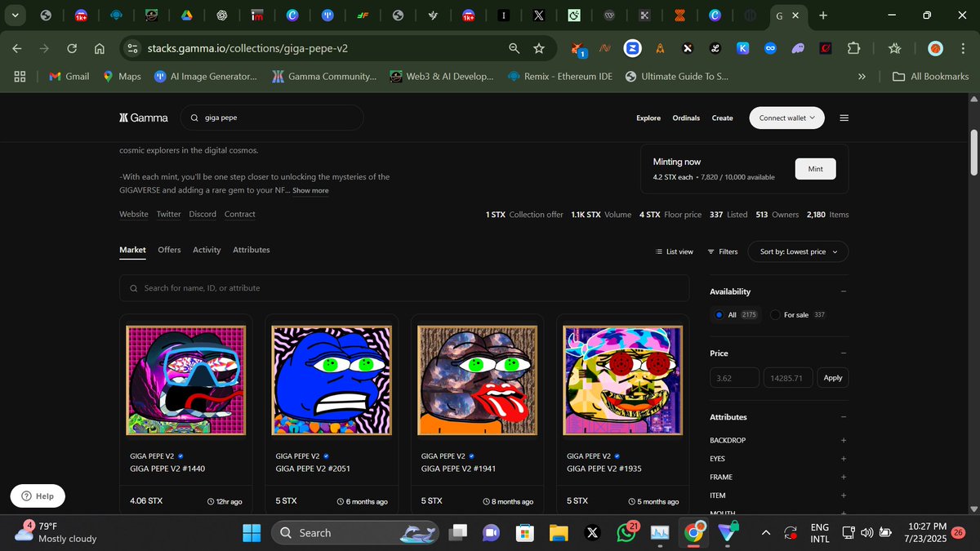The height and width of the screenshot is (551, 980).
Task: Select the Market tab
Action: [x=132, y=250]
